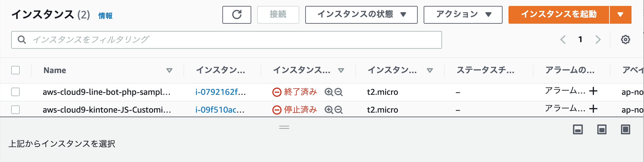The width and height of the screenshot is (644, 162).
Task: Click the Name column header
Action: (55, 70)
